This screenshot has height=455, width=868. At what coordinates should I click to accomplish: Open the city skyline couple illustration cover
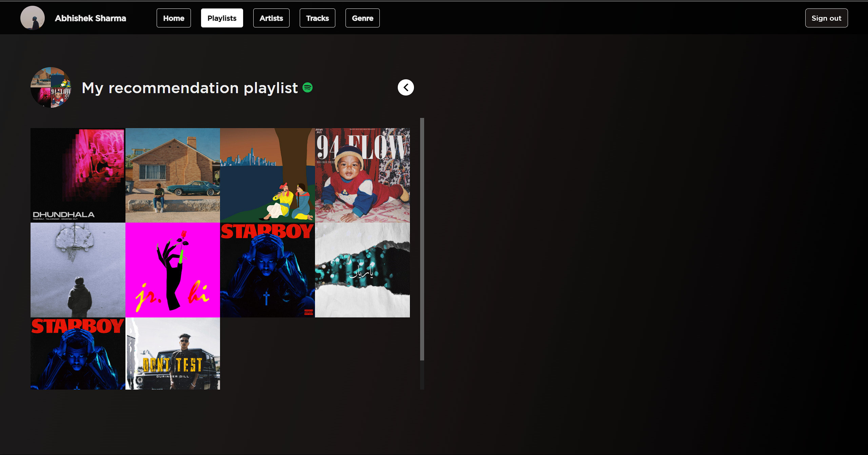[268, 175]
